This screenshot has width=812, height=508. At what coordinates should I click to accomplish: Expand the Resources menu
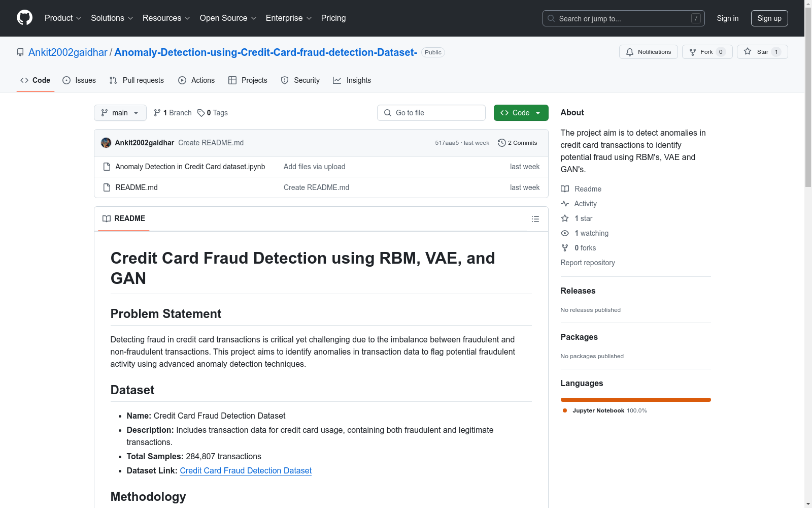(166, 18)
